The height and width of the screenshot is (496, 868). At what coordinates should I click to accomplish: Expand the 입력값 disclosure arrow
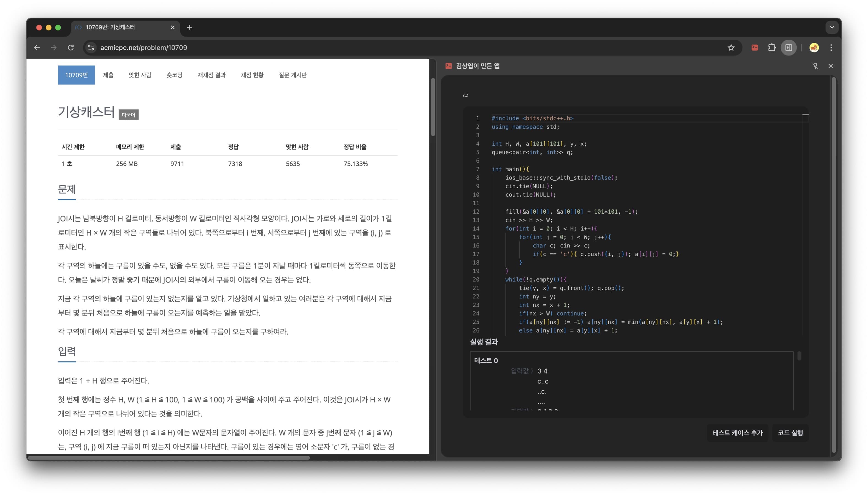(x=533, y=371)
